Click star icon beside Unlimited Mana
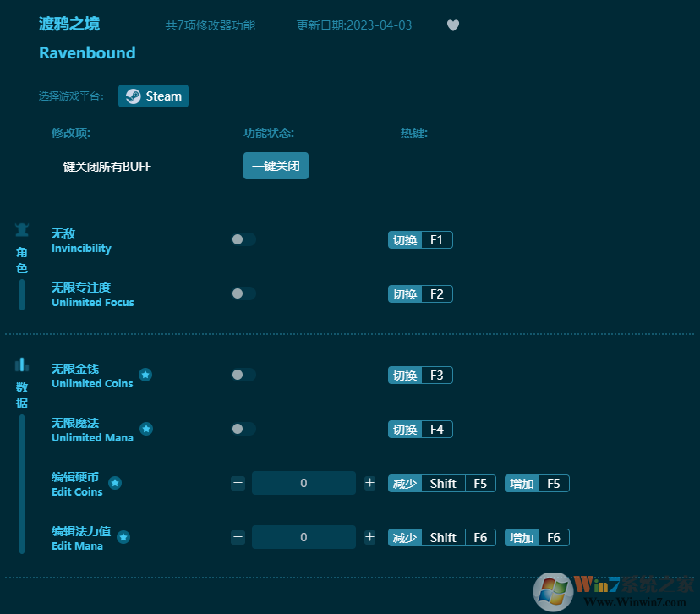 click(146, 429)
